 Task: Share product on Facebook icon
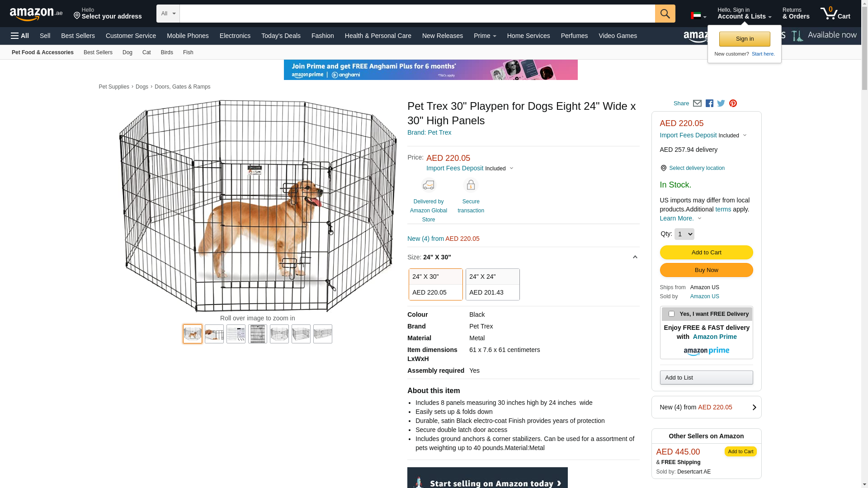point(709,103)
